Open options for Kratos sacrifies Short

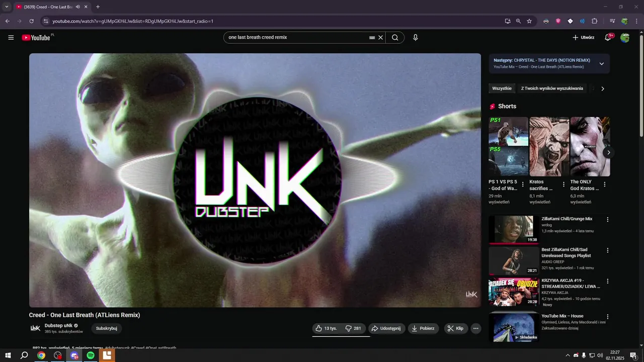click(563, 185)
